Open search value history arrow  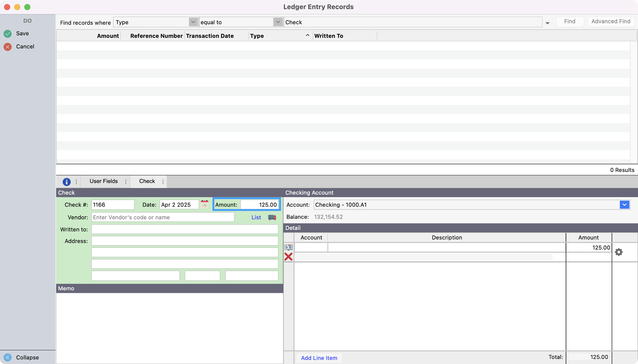pos(547,23)
